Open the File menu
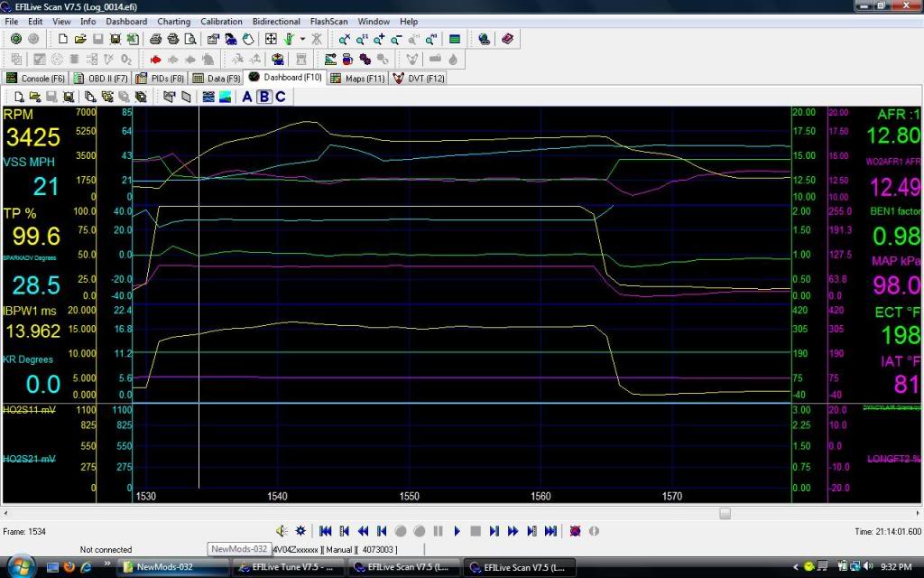The height and width of the screenshot is (578, 924). tap(11, 22)
